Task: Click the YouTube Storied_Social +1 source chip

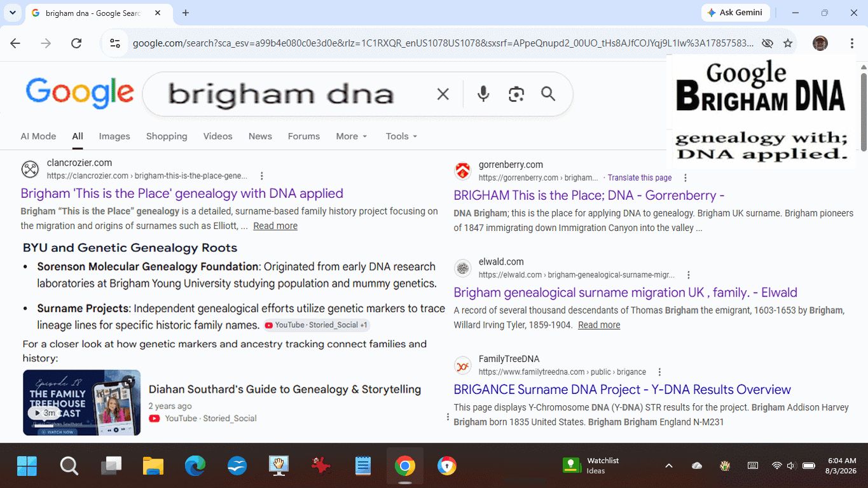Action: [316, 325]
